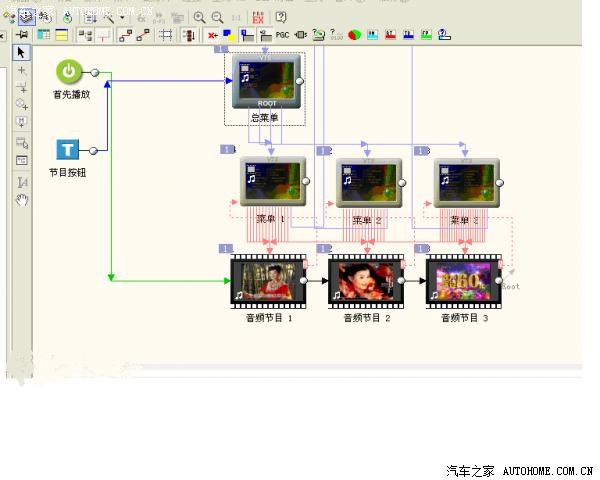
Task: Click the PGC toolbar button
Action: 282,35
